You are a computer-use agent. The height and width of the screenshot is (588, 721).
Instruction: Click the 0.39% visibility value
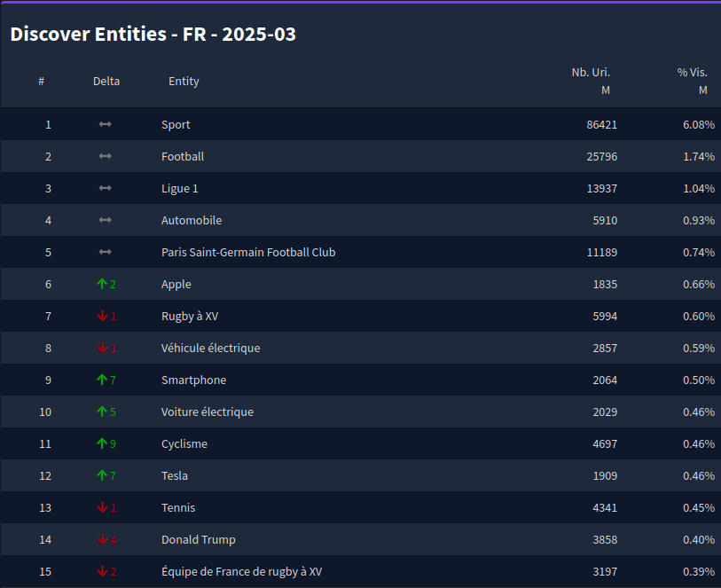(x=699, y=572)
